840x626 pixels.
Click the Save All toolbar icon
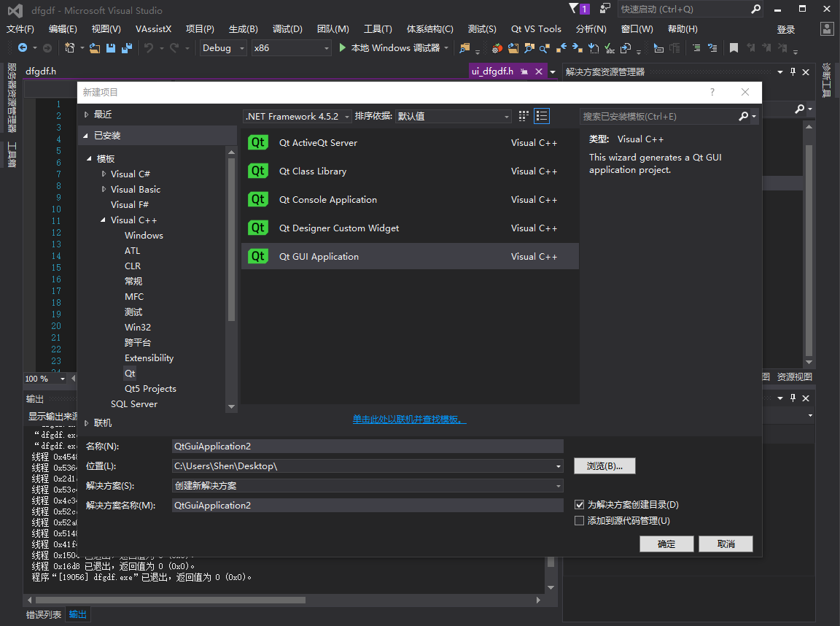click(126, 47)
